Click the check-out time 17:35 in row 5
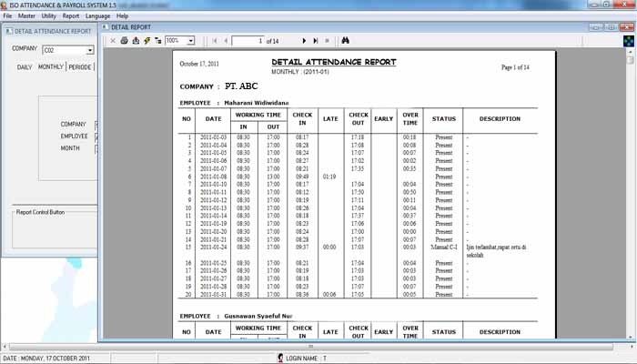This screenshot has width=637, height=364. [358, 168]
